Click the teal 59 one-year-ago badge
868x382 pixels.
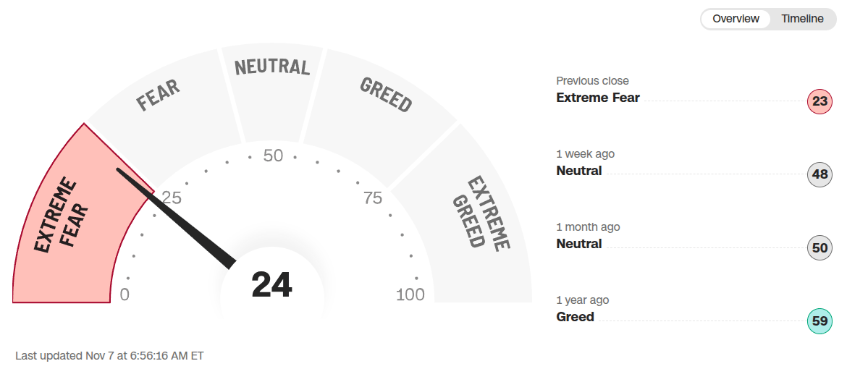[x=819, y=321]
